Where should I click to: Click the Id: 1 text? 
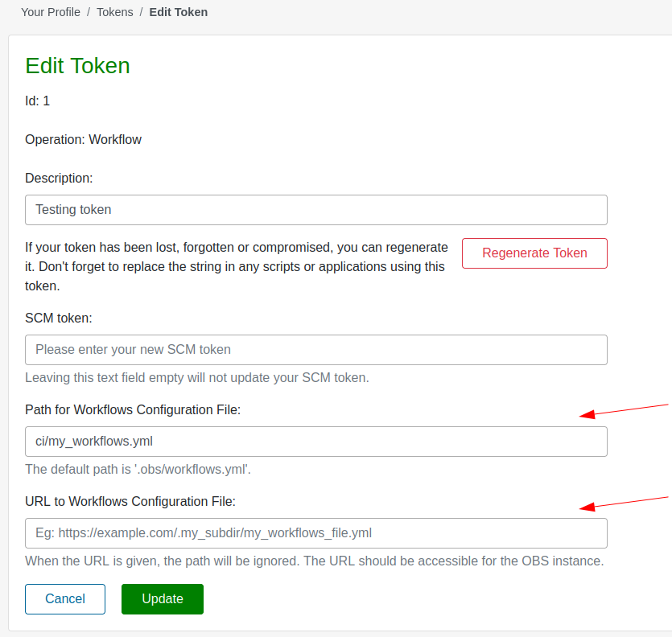pos(38,101)
